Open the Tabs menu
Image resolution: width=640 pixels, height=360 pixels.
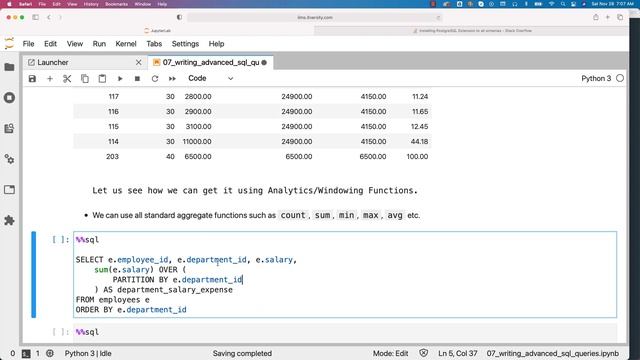click(x=154, y=44)
